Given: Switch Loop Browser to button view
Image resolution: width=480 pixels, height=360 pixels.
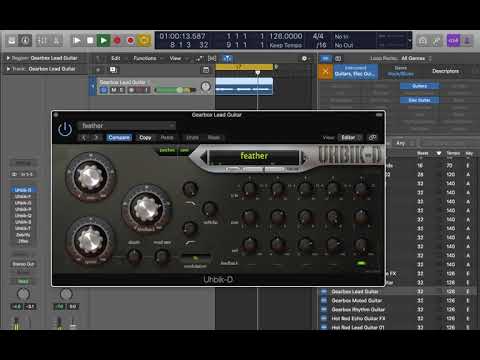Looking at the screenshot, I should coord(325,59).
